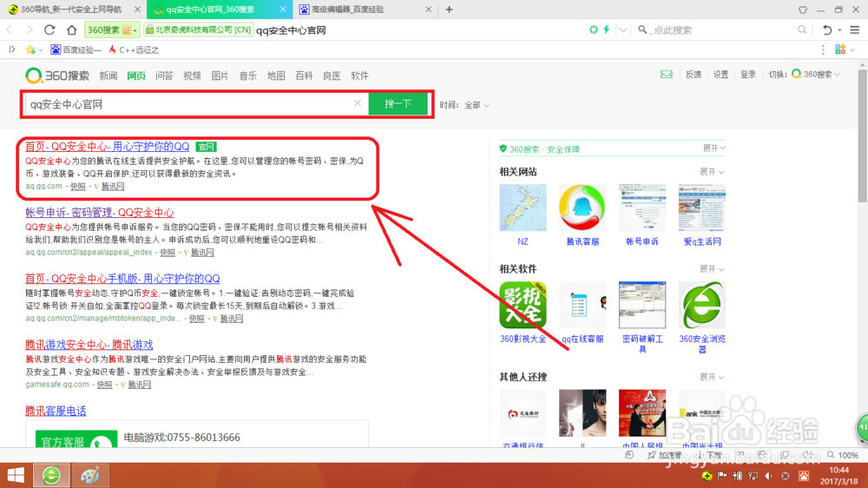
Task: Open the 360搜索 engine selector dropdown in address bar
Action: [112, 30]
